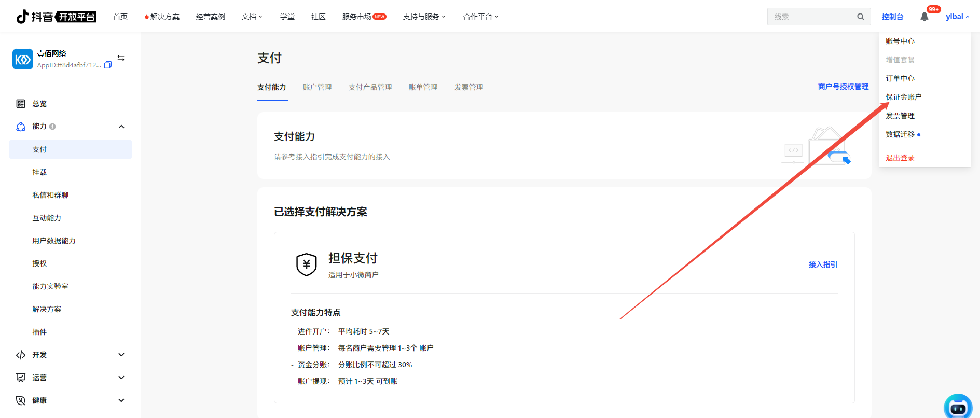This screenshot has height=418, width=980.
Task: Select 退出登录 in the user menu
Action: pyautogui.click(x=900, y=158)
